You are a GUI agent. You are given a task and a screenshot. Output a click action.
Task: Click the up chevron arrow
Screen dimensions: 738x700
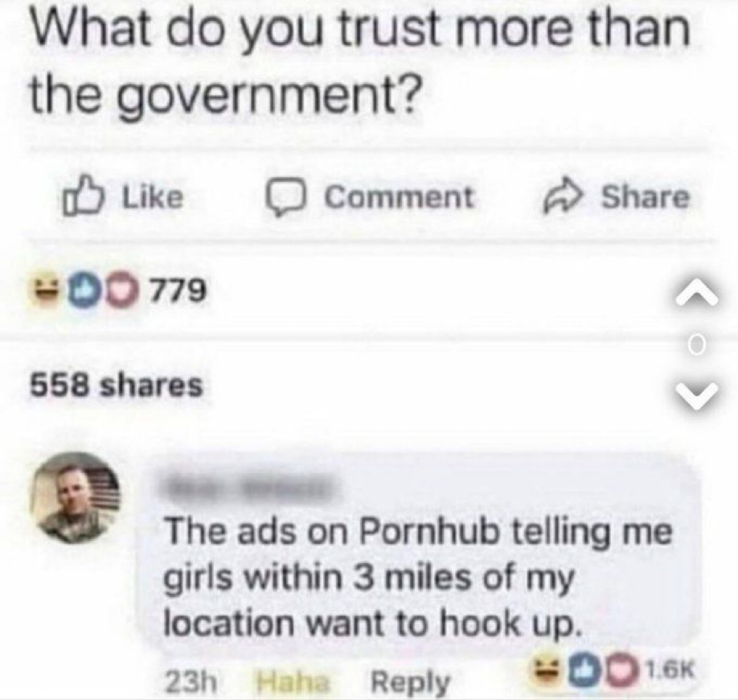697,296
